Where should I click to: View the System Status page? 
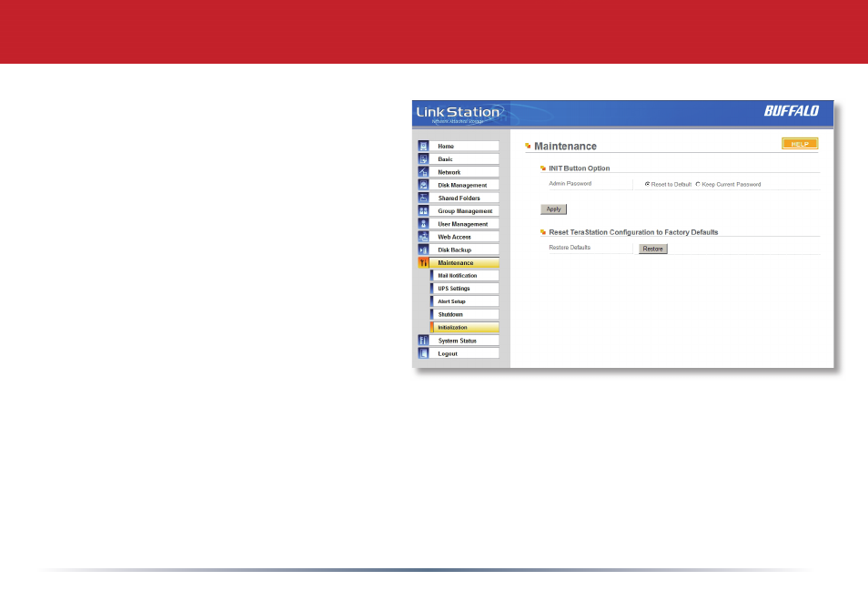pyautogui.click(x=464, y=340)
